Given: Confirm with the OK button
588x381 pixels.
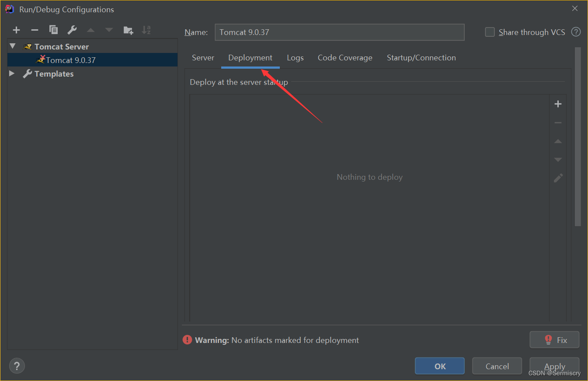Looking at the screenshot, I should 440,366.
